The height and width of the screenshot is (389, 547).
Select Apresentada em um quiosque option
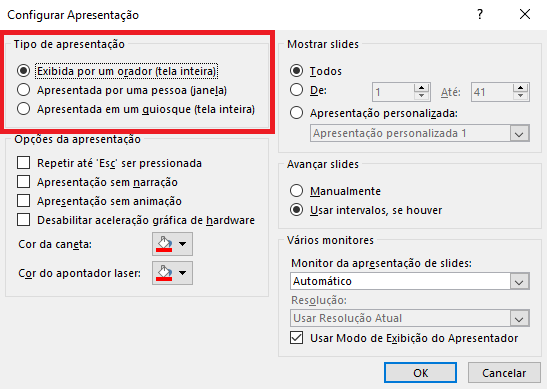coord(23,109)
